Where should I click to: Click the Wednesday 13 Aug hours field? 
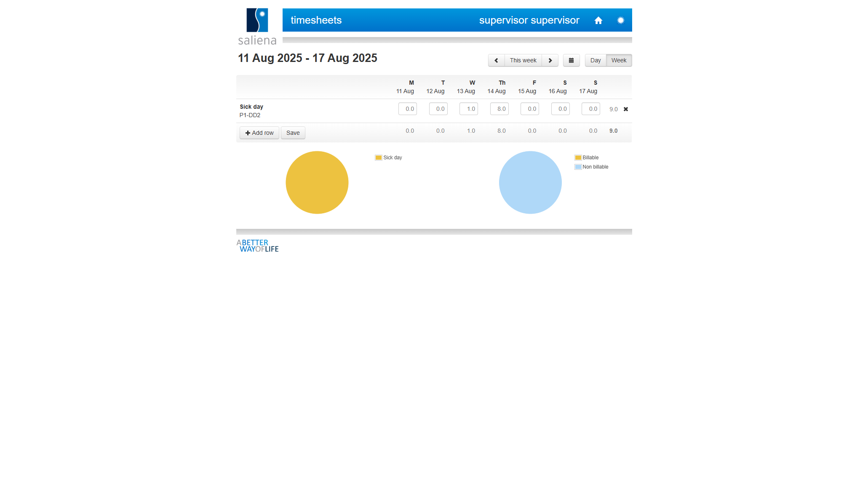pos(468,109)
